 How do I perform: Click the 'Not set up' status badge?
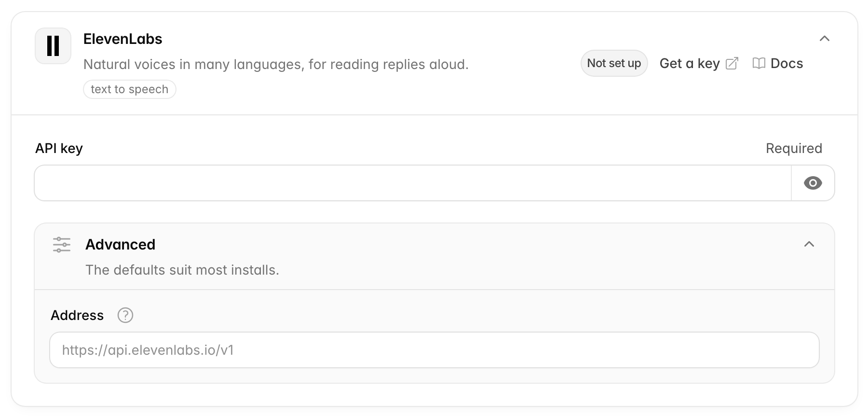(614, 63)
